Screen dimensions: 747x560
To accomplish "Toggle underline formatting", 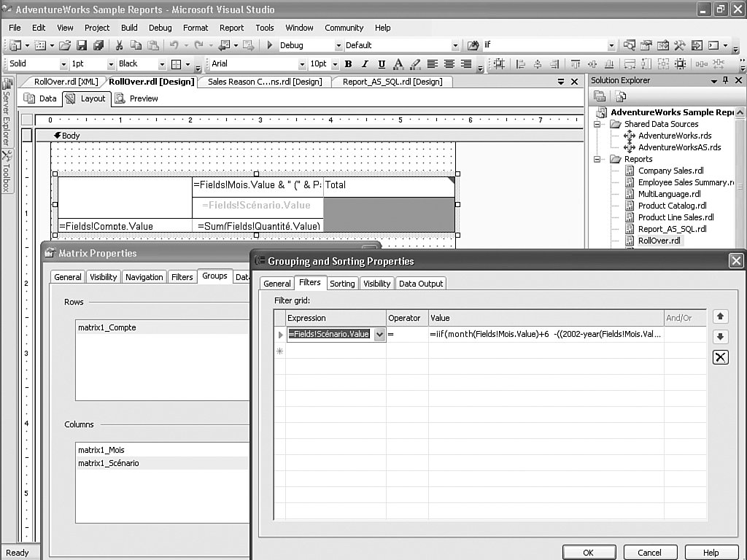I will [x=382, y=64].
